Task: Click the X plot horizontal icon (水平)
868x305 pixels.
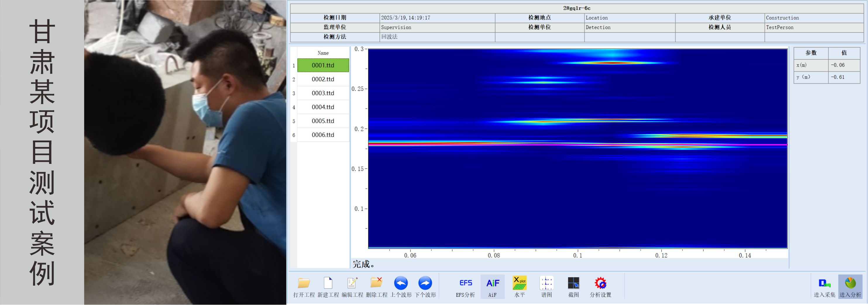Action: pos(519,283)
